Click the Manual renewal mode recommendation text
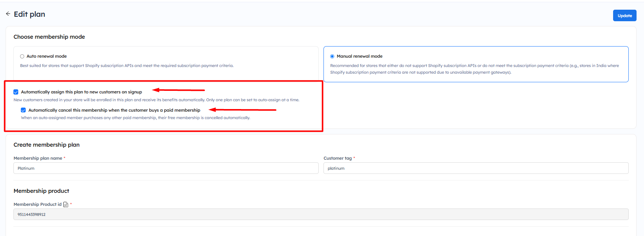 (475, 69)
